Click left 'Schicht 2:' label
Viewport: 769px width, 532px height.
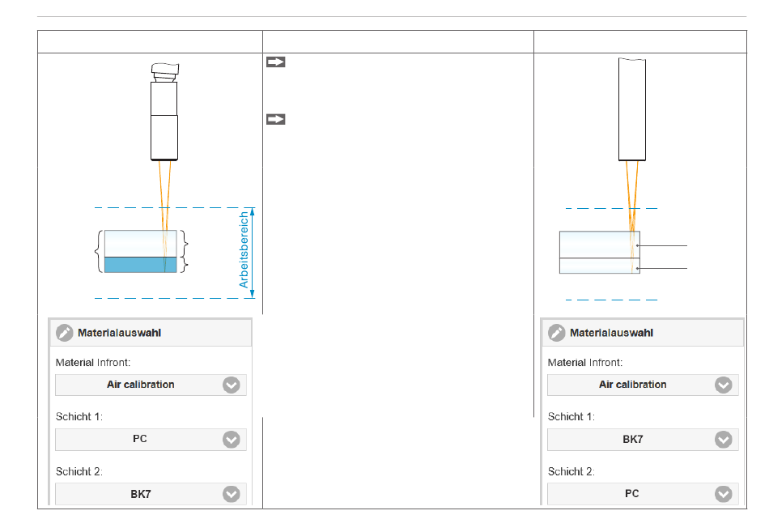point(79,471)
